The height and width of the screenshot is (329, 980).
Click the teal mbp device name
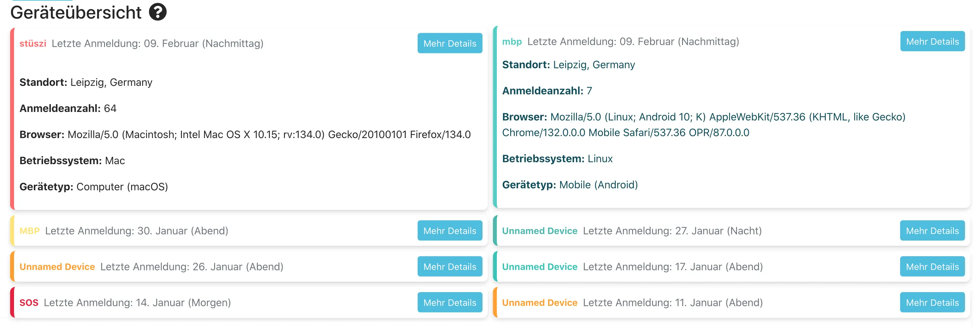pyautogui.click(x=512, y=42)
